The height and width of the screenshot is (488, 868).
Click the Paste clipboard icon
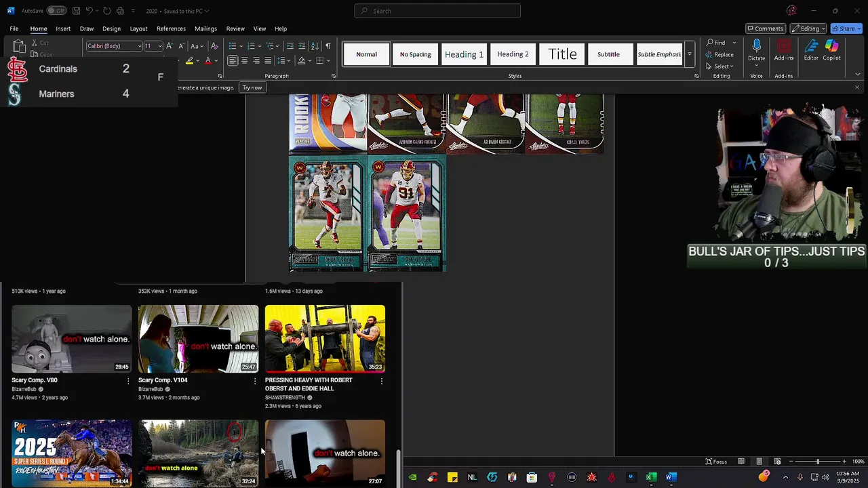coord(19,47)
